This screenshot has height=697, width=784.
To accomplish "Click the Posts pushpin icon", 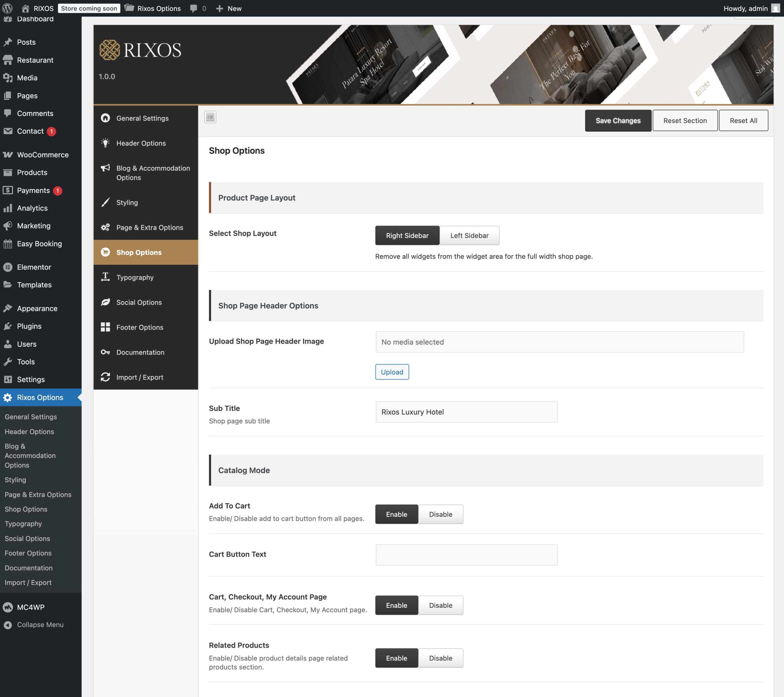I will [x=8, y=42].
